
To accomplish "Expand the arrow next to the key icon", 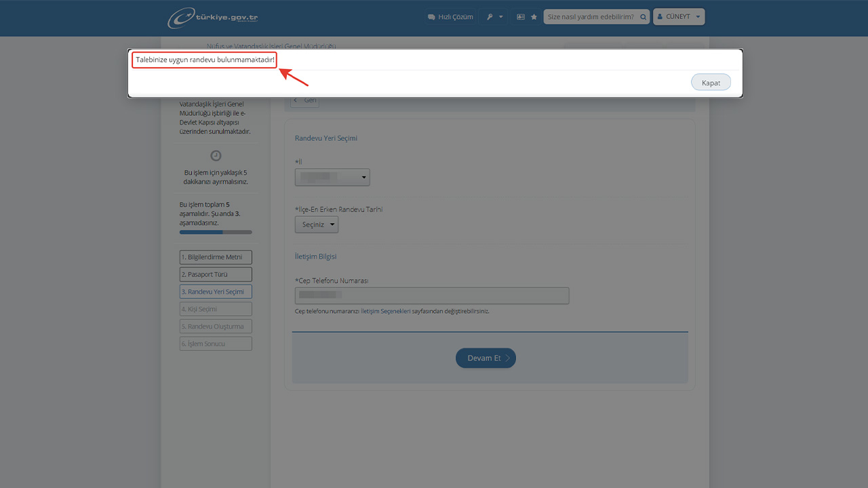I will tap(501, 17).
